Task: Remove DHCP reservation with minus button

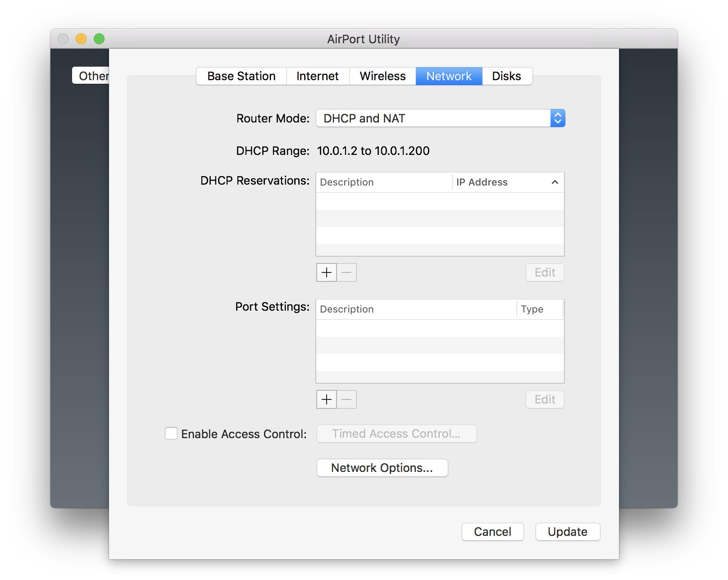Action: (346, 272)
